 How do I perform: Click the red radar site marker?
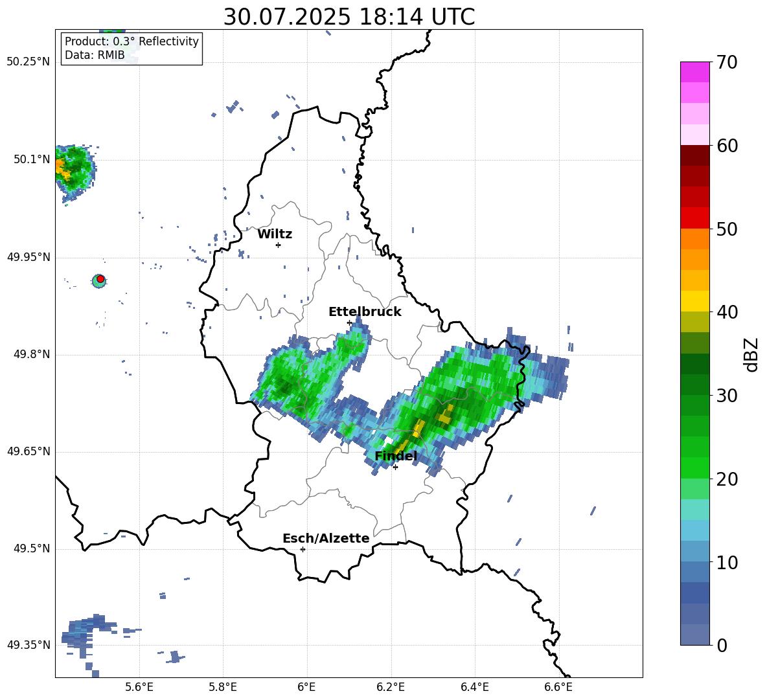tap(100, 279)
